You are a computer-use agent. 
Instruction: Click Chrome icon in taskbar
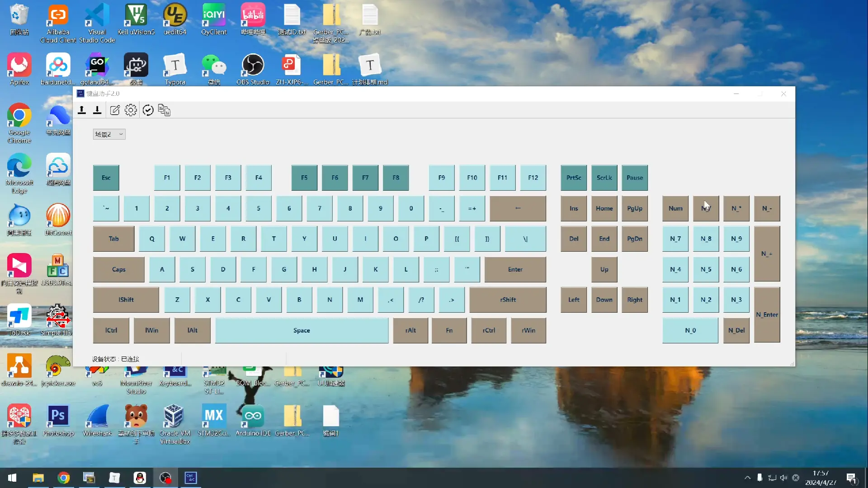[64, 478]
